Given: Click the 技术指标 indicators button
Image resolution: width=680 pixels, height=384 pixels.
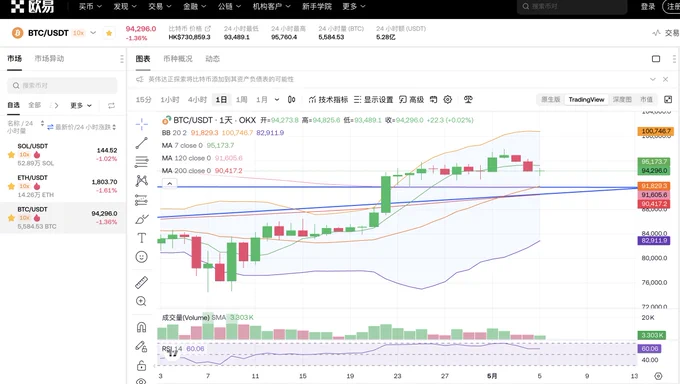Looking at the screenshot, I should click(328, 99).
